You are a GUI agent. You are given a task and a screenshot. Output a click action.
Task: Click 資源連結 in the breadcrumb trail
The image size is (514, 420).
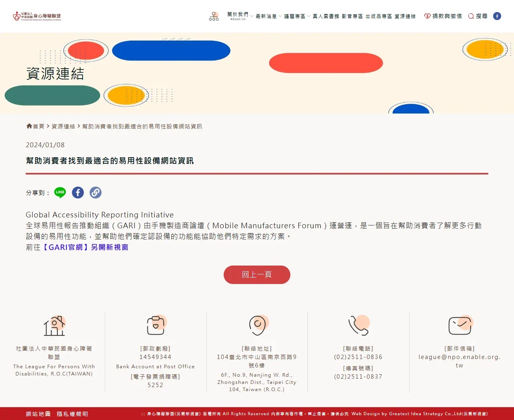coord(63,126)
